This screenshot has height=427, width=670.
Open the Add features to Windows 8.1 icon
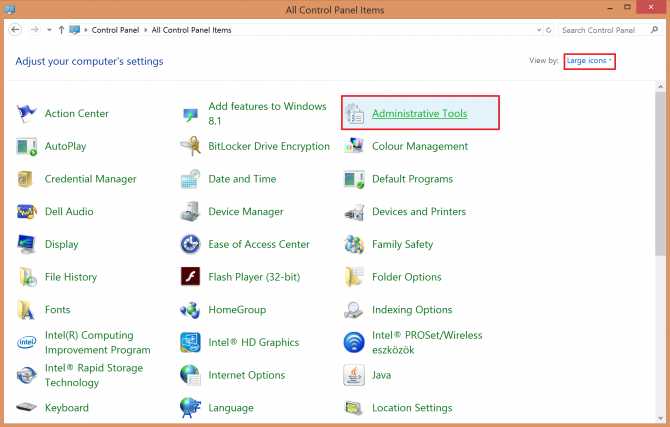click(x=190, y=115)
